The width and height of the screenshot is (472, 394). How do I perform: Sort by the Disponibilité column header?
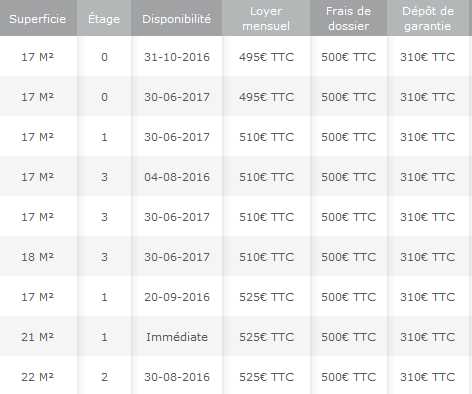[177, 19]
